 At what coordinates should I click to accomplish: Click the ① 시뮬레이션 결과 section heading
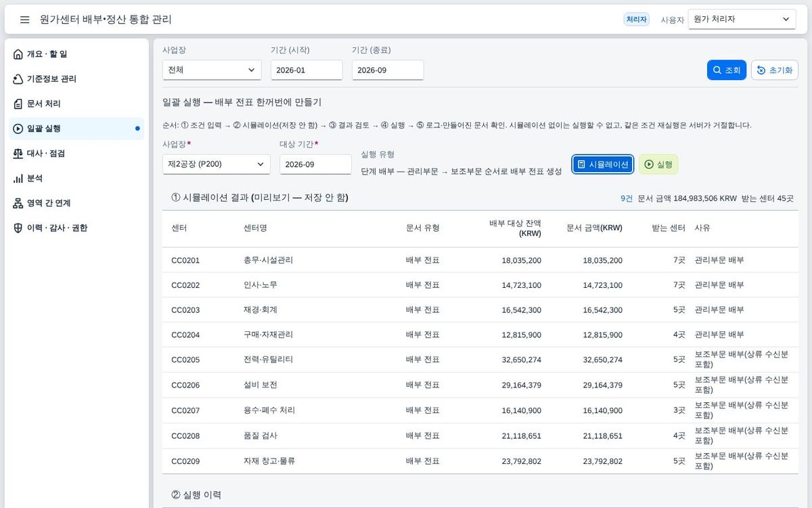[260, 198]
